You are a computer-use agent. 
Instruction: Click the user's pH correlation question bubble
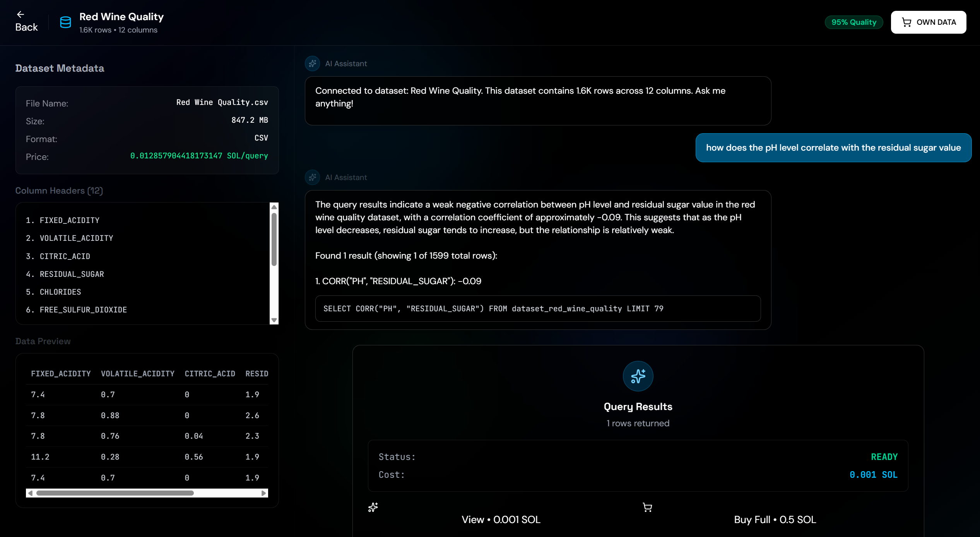tap(833, 148)
